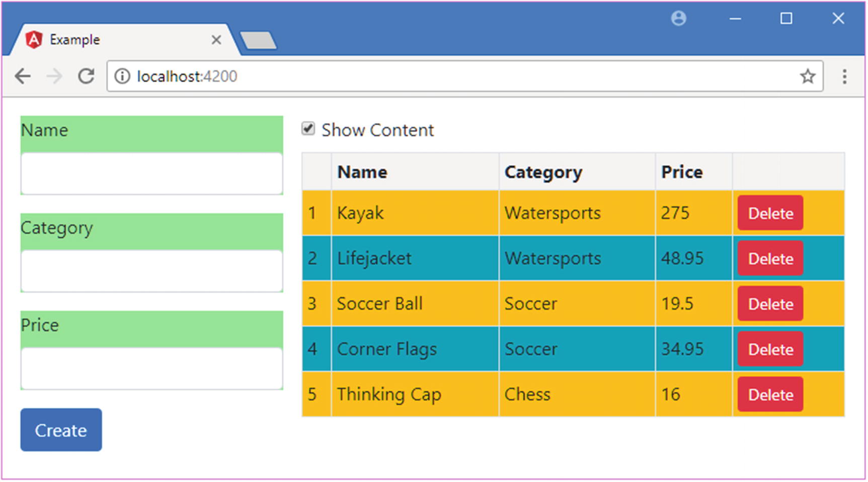Viewport: 868px width, 482px height.
Task: Focus the Name input field
Action: tap(151, 173)
